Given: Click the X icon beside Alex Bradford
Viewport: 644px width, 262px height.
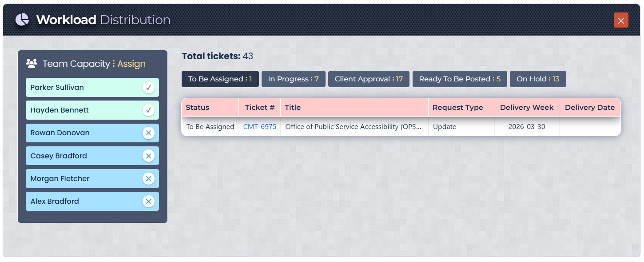Looking at the screenshot, I should click(x=148, y=201).
